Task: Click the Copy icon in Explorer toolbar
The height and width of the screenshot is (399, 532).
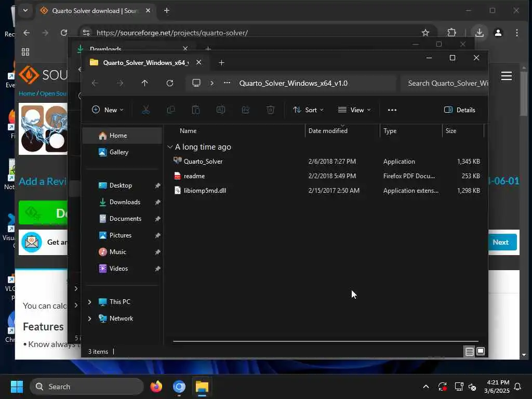Action: 170,110
